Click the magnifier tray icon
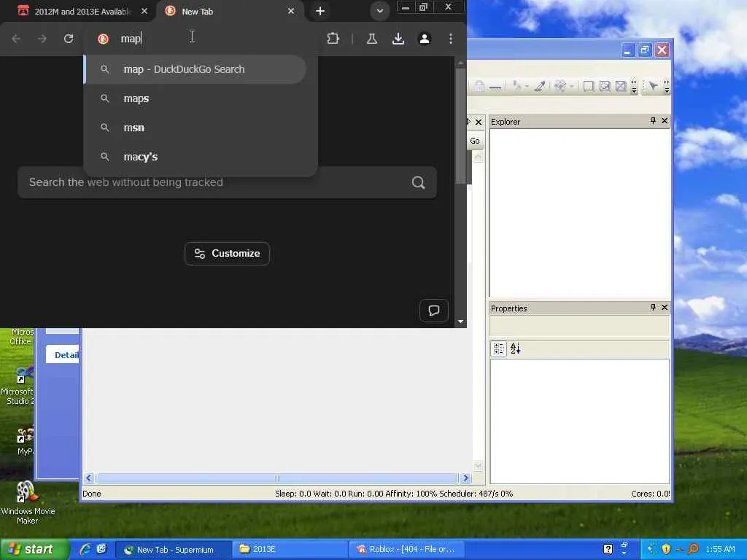747x560 pixels. coord(694,549)
